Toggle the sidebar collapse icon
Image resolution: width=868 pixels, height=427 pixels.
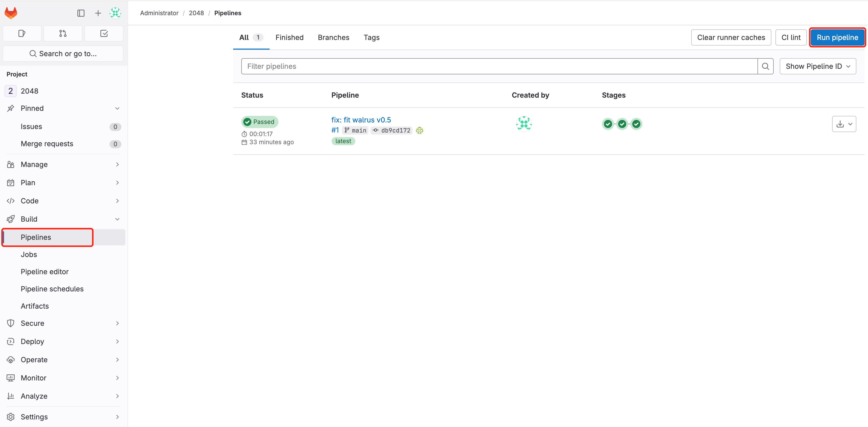(81, 13)
